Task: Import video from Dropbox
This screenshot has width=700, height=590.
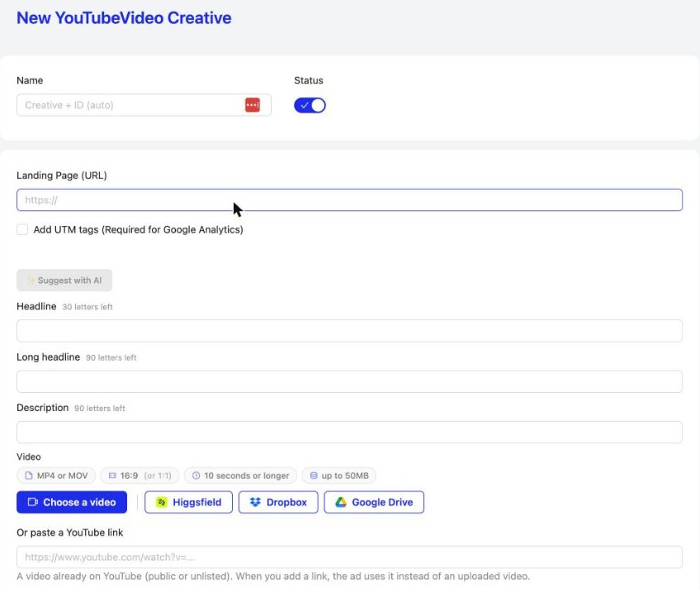Action: (278, 502)
